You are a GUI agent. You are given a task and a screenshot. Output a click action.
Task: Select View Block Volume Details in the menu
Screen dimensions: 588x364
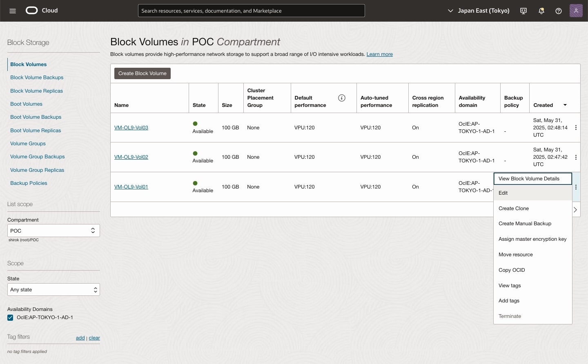(533, 179)
